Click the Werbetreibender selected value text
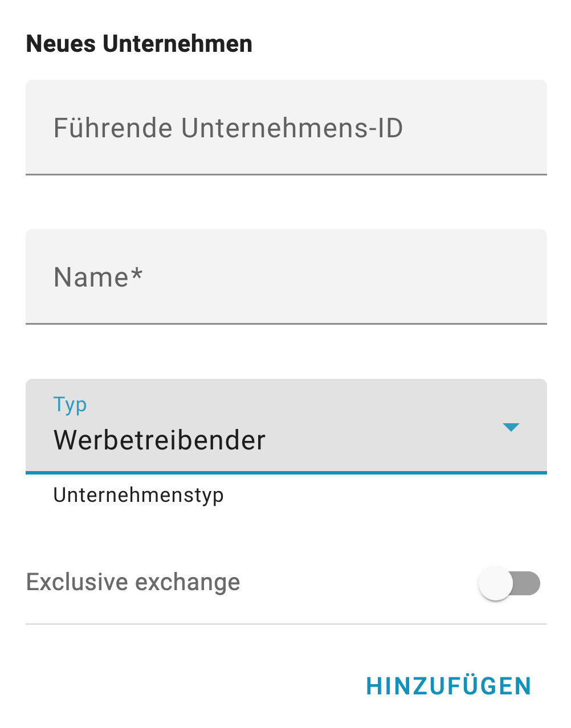Screen dimensions: 571x728 click(160, 440)
